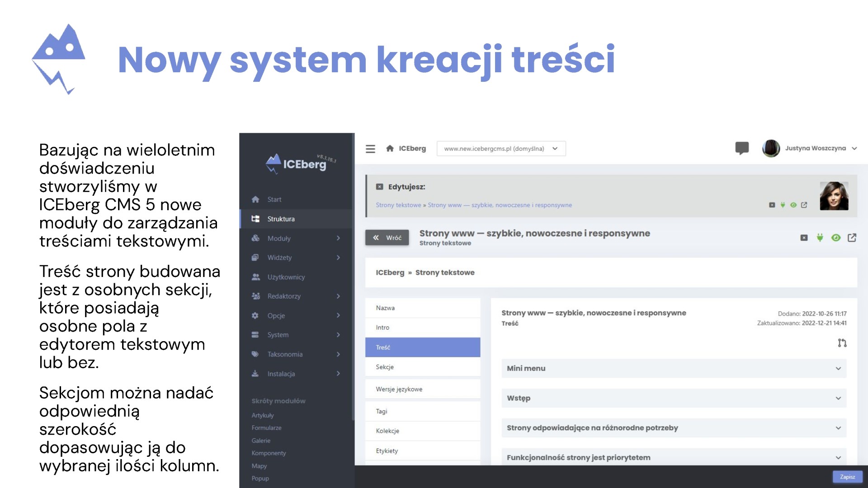Expand the Justyna Woszczyna user menu
This screenshot has width=868, height=488.
coord(854,148)
